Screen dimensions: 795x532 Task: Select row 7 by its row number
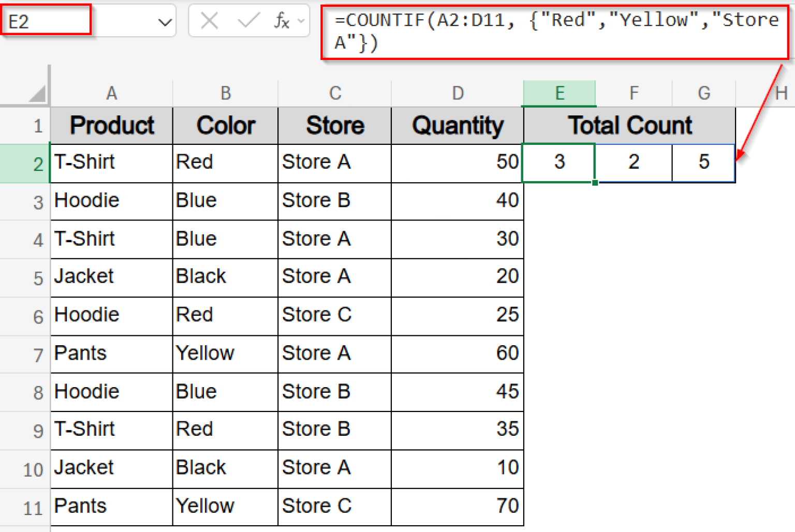click(38, 354)
